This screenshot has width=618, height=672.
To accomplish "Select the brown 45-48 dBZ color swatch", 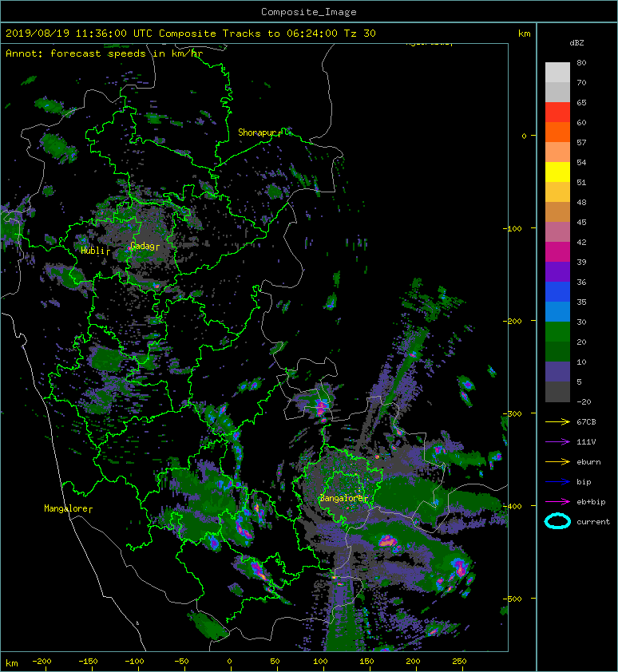I will coord(557,212).
